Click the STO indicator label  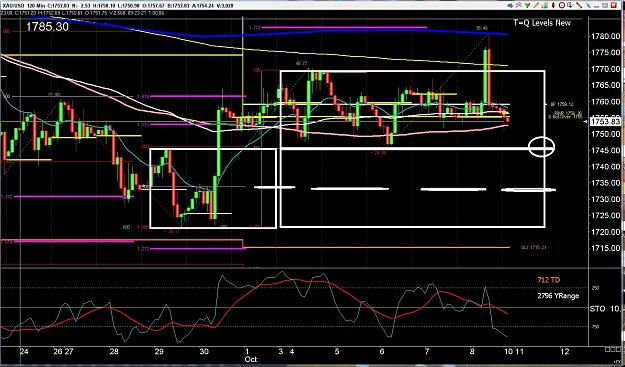tap(598, 309)
